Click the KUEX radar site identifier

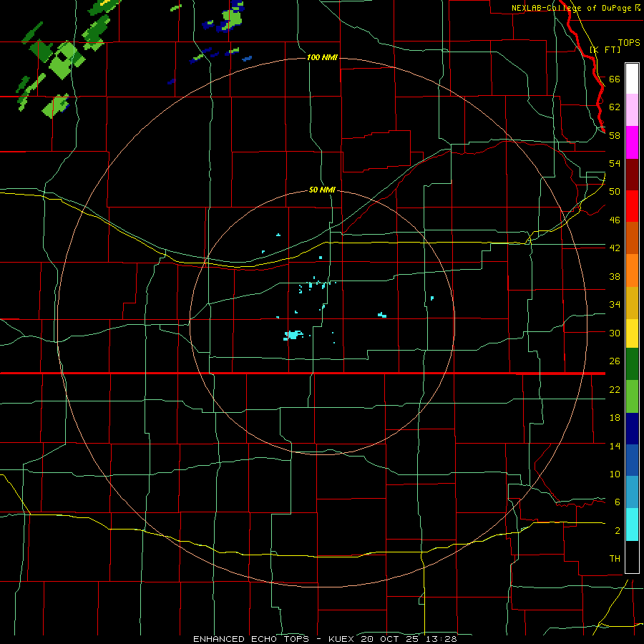coord(342,639)
